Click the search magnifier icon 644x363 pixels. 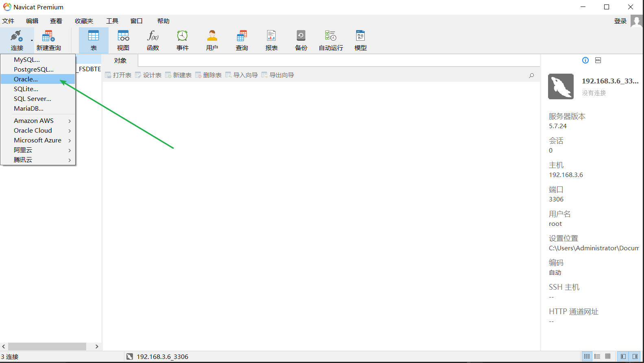(x=531, y=75)
